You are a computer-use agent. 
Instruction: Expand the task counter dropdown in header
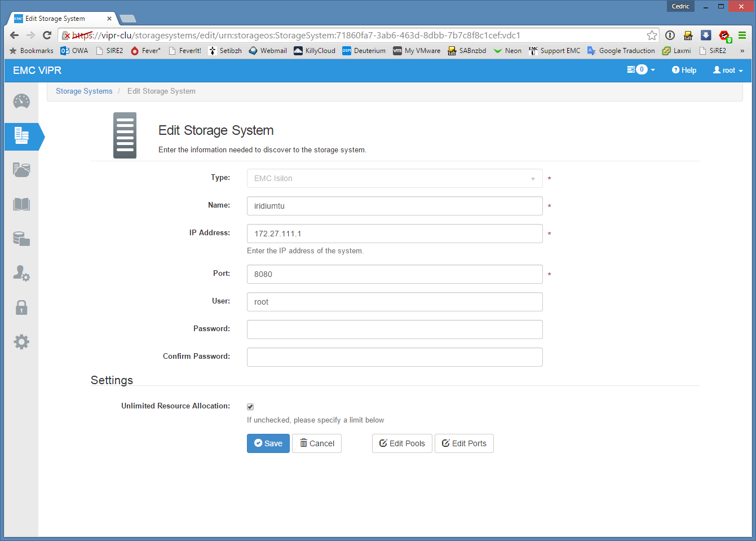pos(641,70)
